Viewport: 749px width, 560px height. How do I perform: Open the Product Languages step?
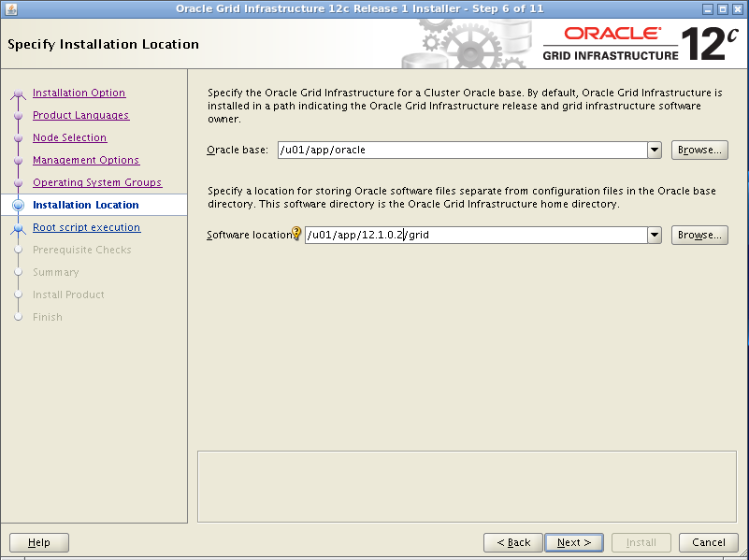[x=80, y=116]
